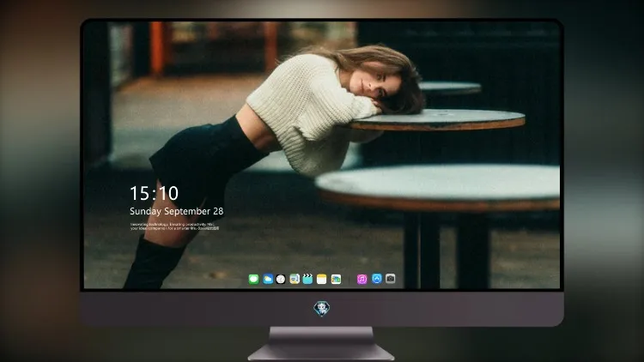The width and height of the screenshot is (644, 362).
Task: Click the Sunday September 28 date text
Action: coord(177,211)
